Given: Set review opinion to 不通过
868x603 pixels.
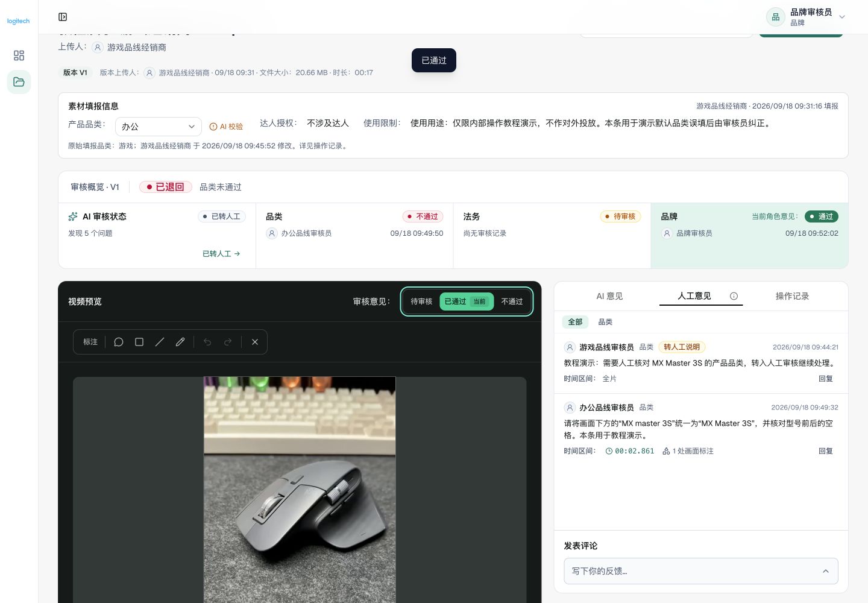Looking at the screenshot, I should click(x=512, y=301).
